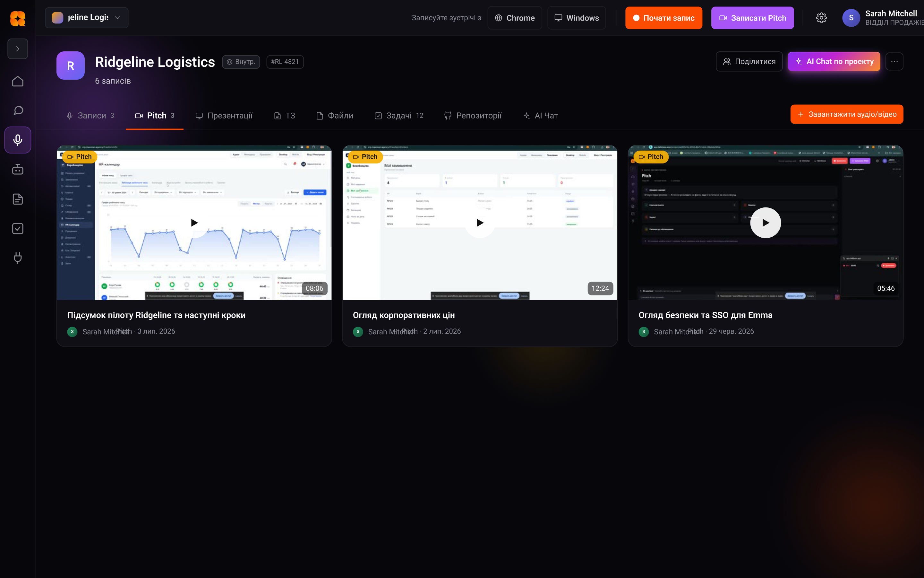Click the Записати Pitch button

pyautogui.click(x=752, y=18)
